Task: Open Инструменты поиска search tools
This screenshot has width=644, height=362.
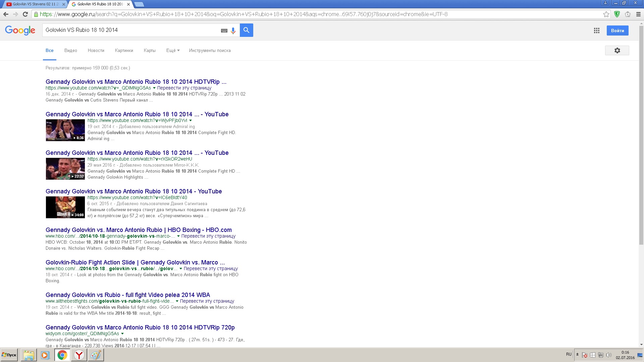Action: (210, 51)
